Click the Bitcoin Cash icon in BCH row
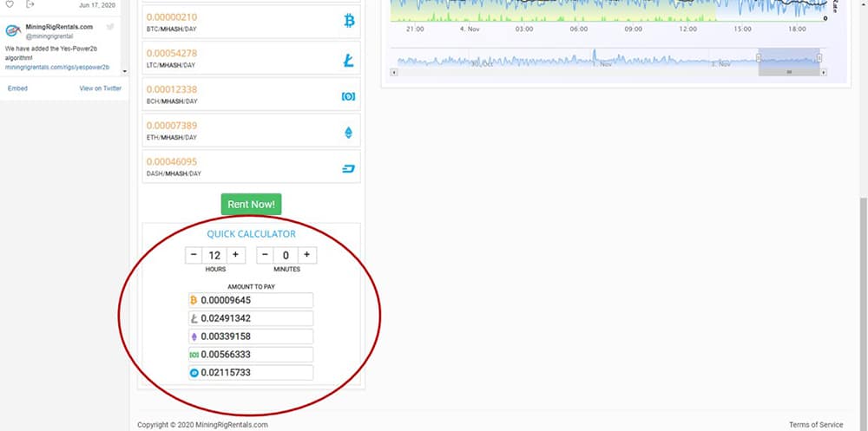Viewport: 868px width, 431px height. click(x=349, y=95)
